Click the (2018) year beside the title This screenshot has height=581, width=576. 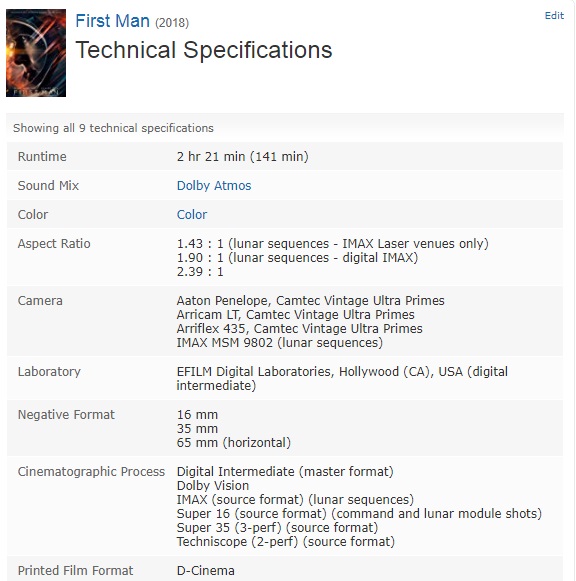tap(172, 23)
